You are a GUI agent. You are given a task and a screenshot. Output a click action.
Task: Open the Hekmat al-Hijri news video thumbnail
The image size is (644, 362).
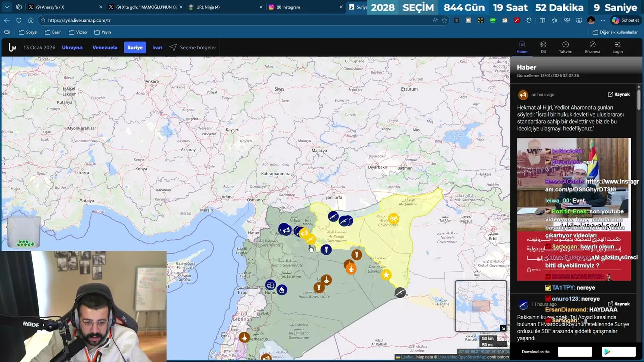[x=574, y=209]
